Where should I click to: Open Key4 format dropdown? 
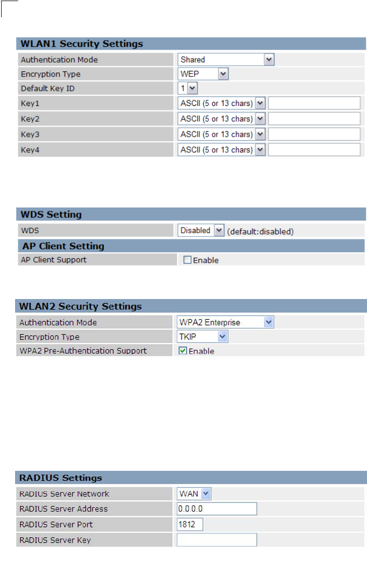click(221, 150)
